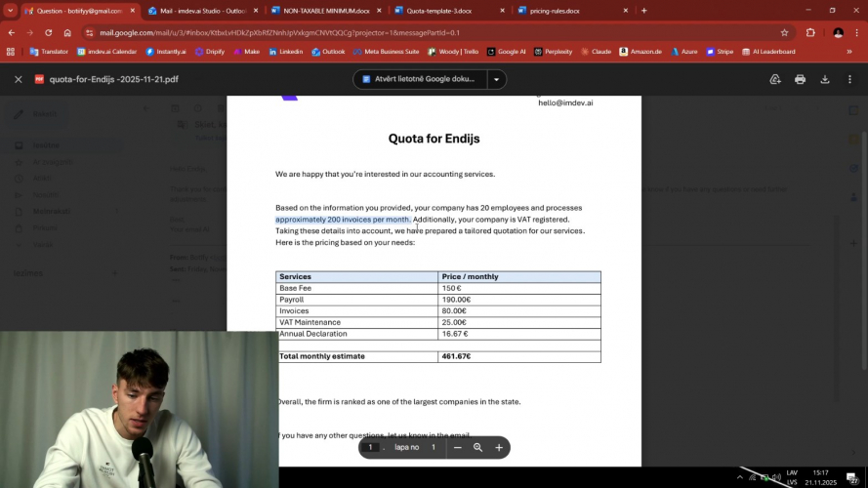This screenshot has height=488, width=868.
Task: Zoom in the PDF using plus icon
Action: coord(499,448)
